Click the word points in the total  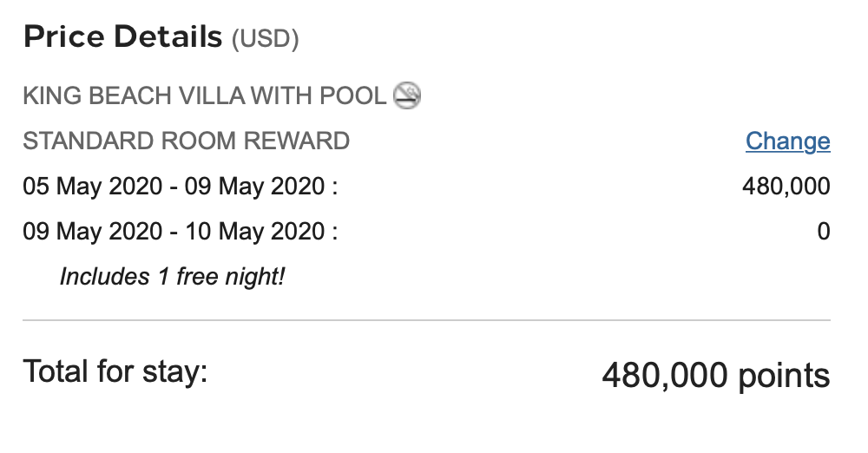784,377
